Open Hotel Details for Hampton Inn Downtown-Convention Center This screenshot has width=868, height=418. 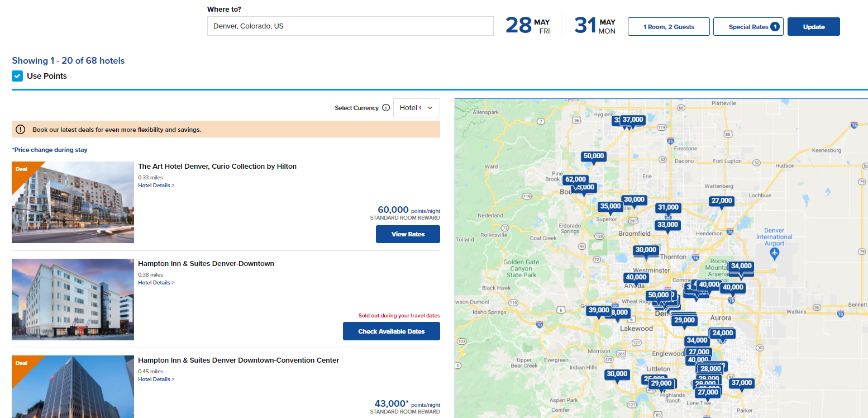[x=156, y=379]
